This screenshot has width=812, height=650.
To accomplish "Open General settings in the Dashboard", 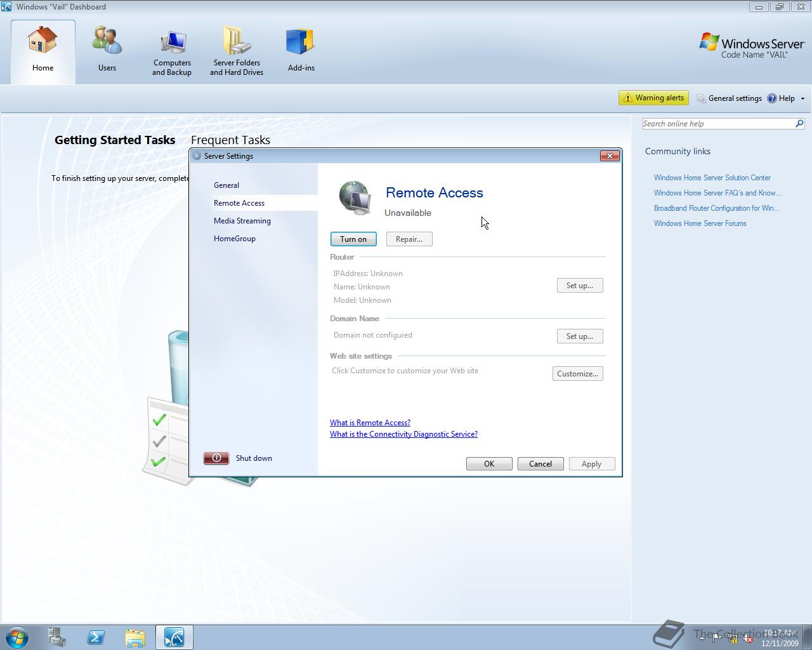I will tap(729, 98).
